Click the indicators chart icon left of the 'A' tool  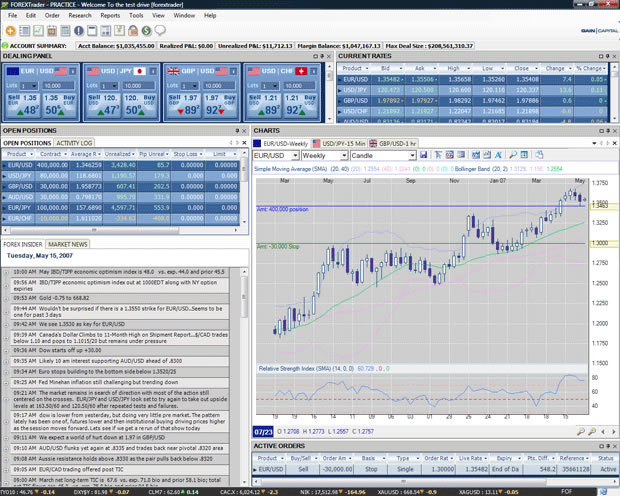click(x=487, y=155)
